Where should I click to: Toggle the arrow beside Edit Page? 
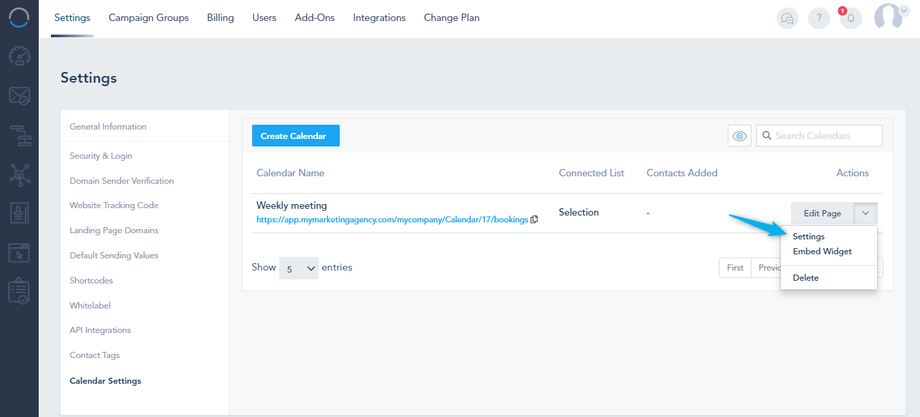865,213
